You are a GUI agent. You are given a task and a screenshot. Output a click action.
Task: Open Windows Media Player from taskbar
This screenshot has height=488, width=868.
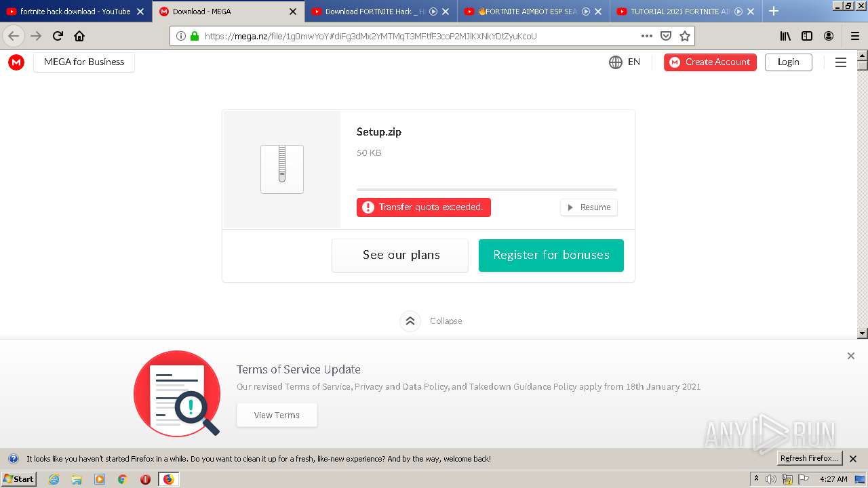(100, 479)
